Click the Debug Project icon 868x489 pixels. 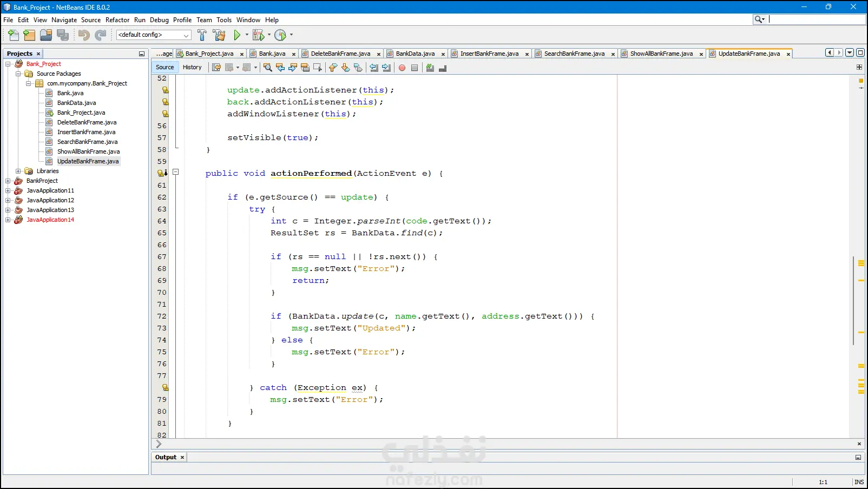pos(258,35)
